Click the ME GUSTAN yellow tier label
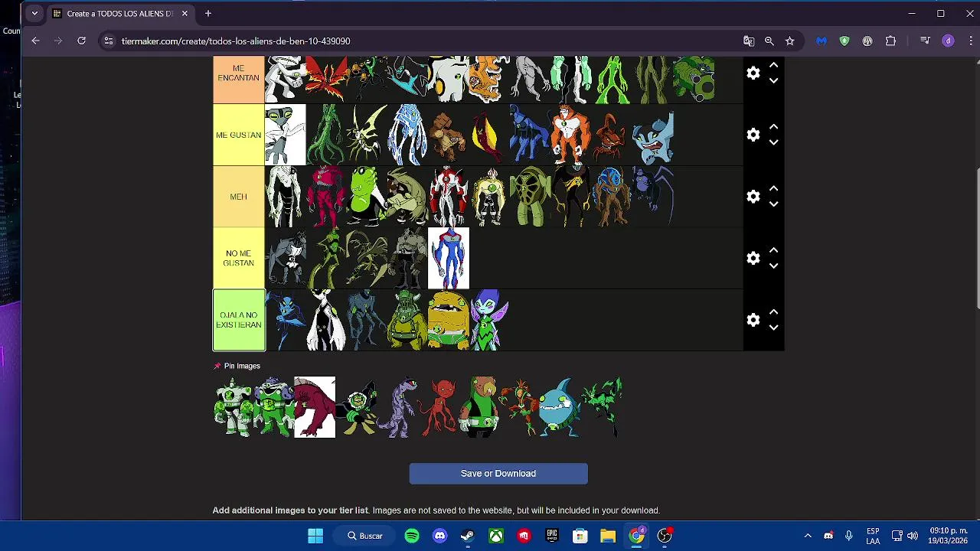Image resolution: width=980 pixels, height=551 pixels. pos(239,135)
